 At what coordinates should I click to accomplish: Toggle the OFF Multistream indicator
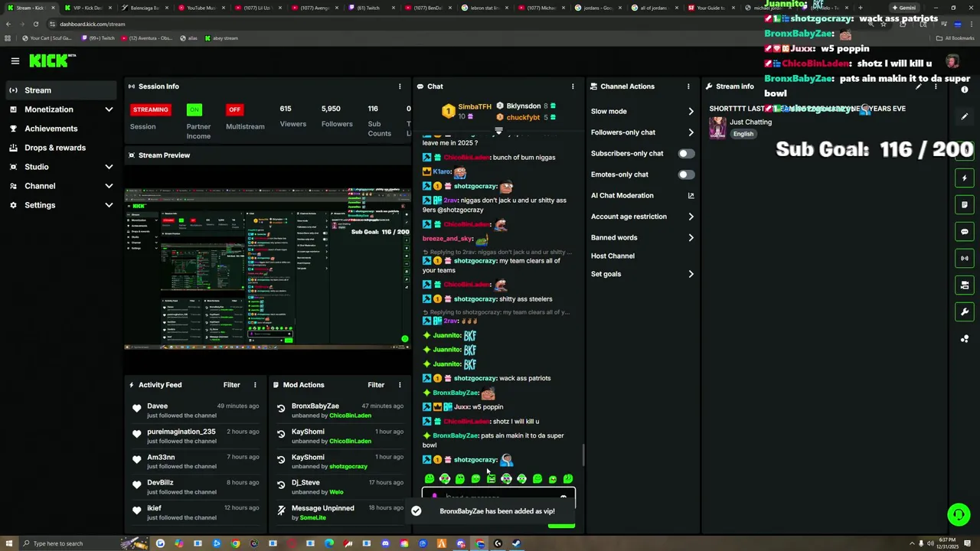coord(234,109)
